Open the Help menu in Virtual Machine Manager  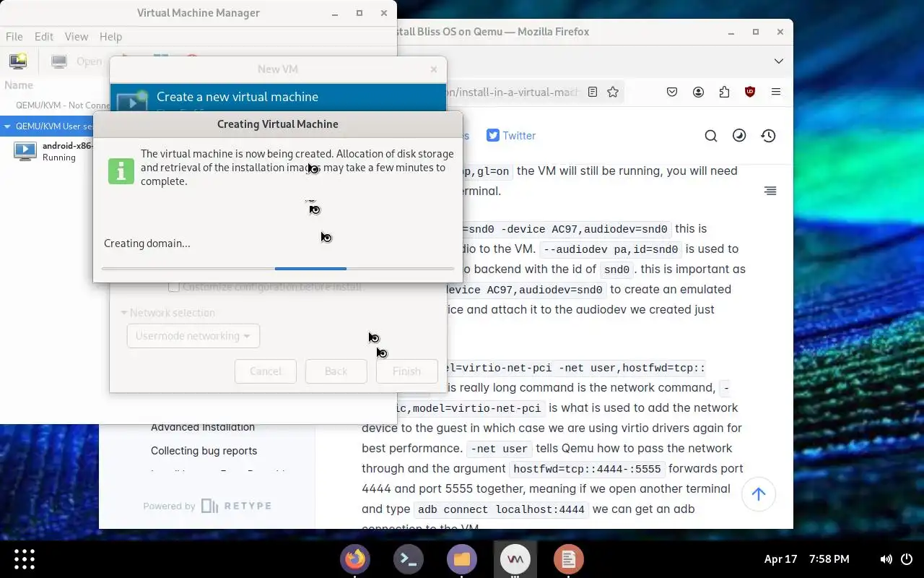[110, 37]
